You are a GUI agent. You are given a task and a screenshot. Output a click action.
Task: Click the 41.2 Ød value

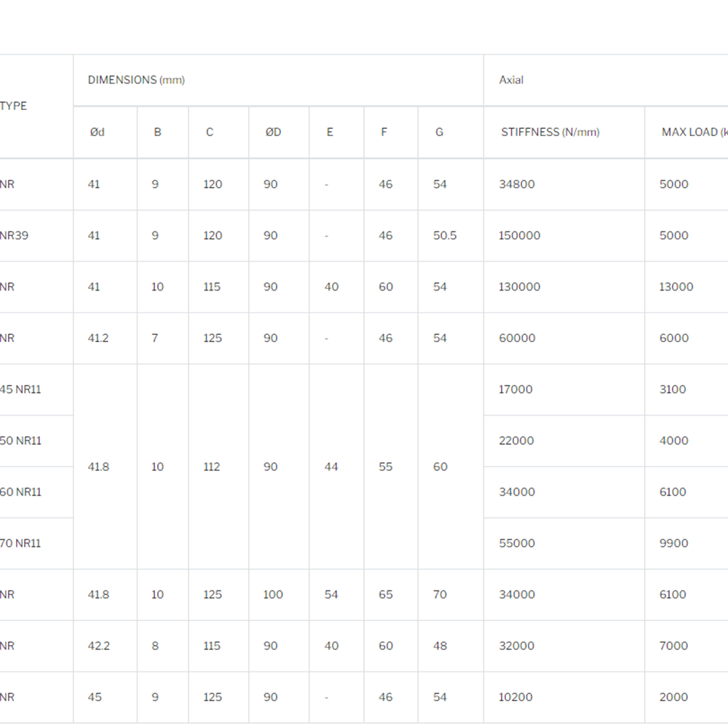tap(98, 339)
